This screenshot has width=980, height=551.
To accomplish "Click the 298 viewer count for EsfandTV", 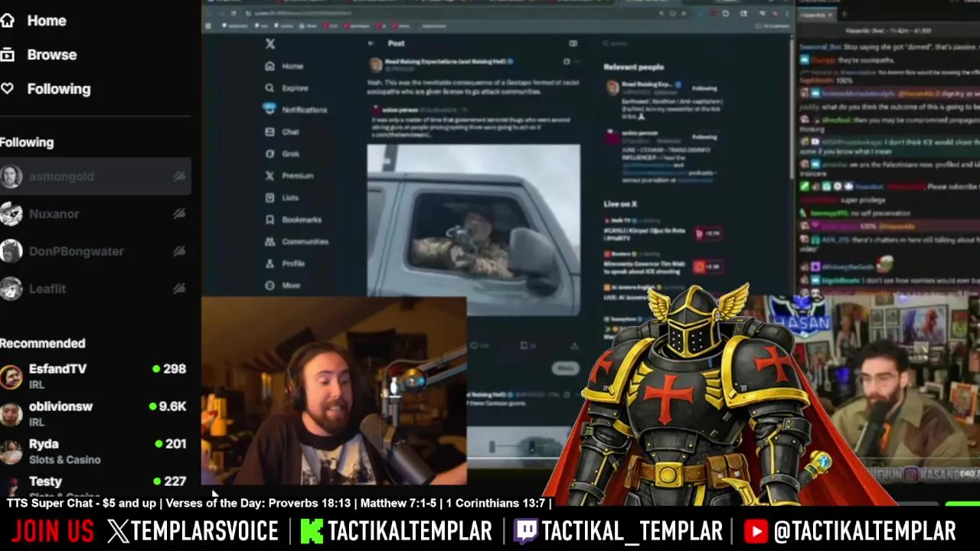I will pyautogui.click(x=175, y=369).
